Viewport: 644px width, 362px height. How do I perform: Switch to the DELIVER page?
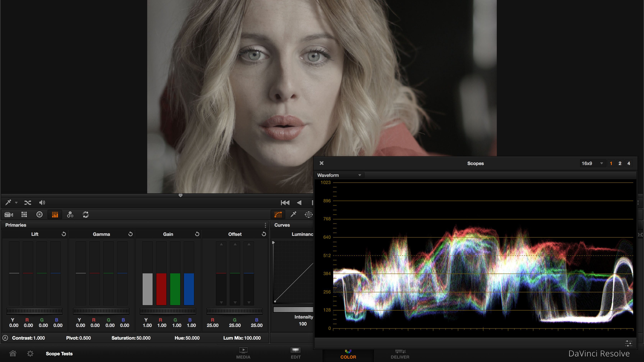click(400, 354)
